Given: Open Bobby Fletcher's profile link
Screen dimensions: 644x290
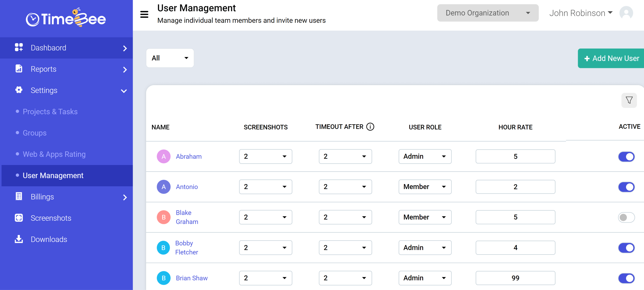Looking at the screenshot, I should pos(187,247).
